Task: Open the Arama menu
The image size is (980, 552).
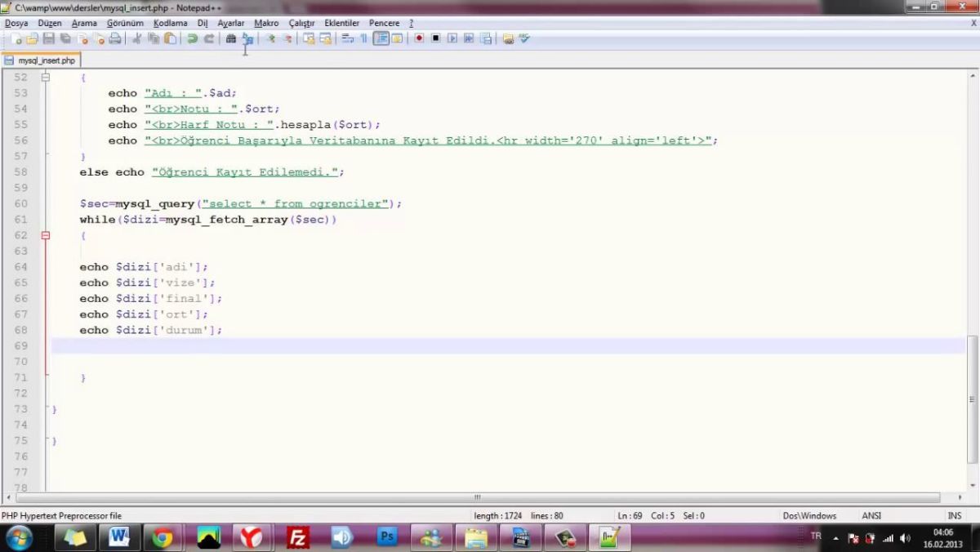Action: coord(84,23)
